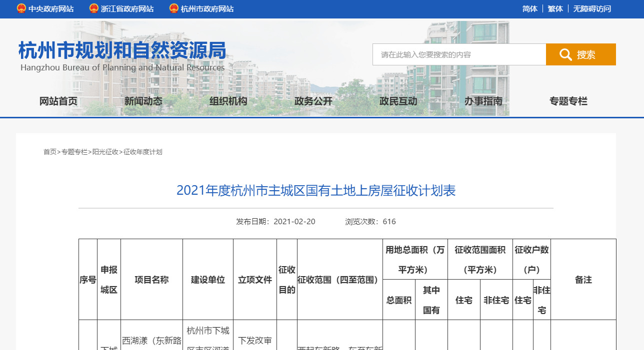Viewport: 644px width, 350px height.
Task: Open the 浙江省政府网站 link
Action: 127,9
